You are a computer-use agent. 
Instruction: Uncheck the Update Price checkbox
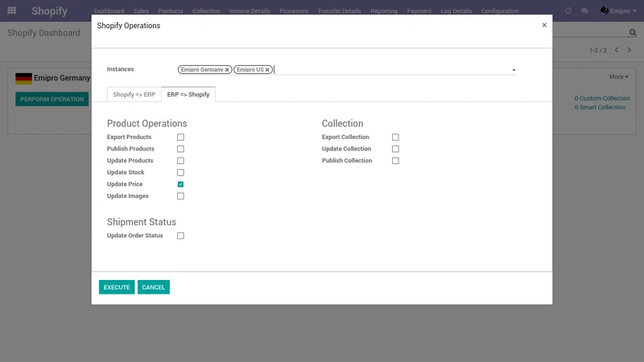(180, 184)
